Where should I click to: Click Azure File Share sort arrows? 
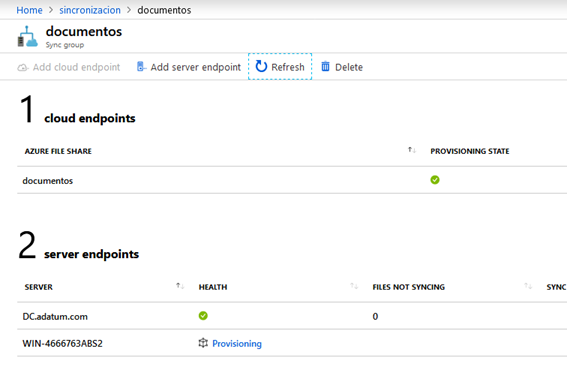412,150
